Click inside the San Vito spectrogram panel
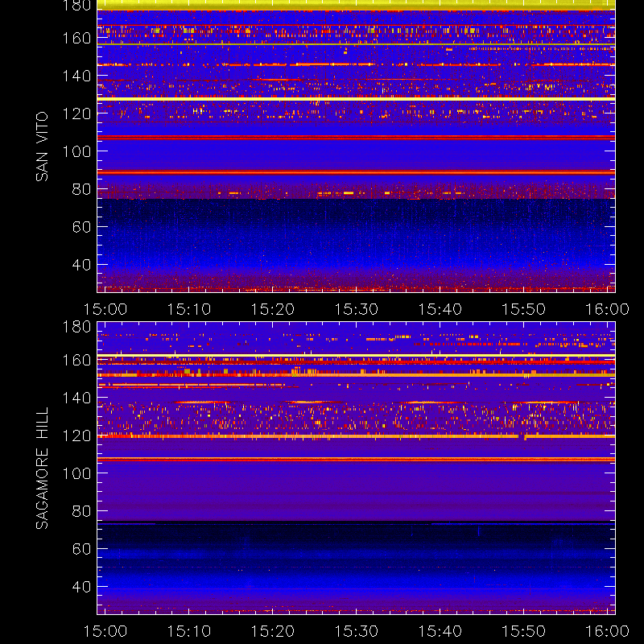The image size is (644, 644). coord(356,147)
